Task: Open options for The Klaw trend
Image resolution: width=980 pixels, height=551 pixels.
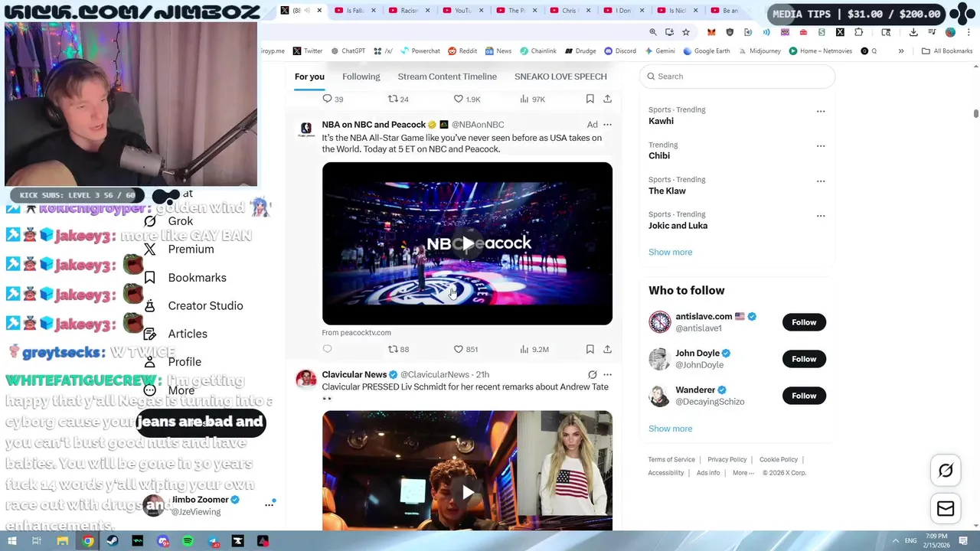Action: point(821,181)
